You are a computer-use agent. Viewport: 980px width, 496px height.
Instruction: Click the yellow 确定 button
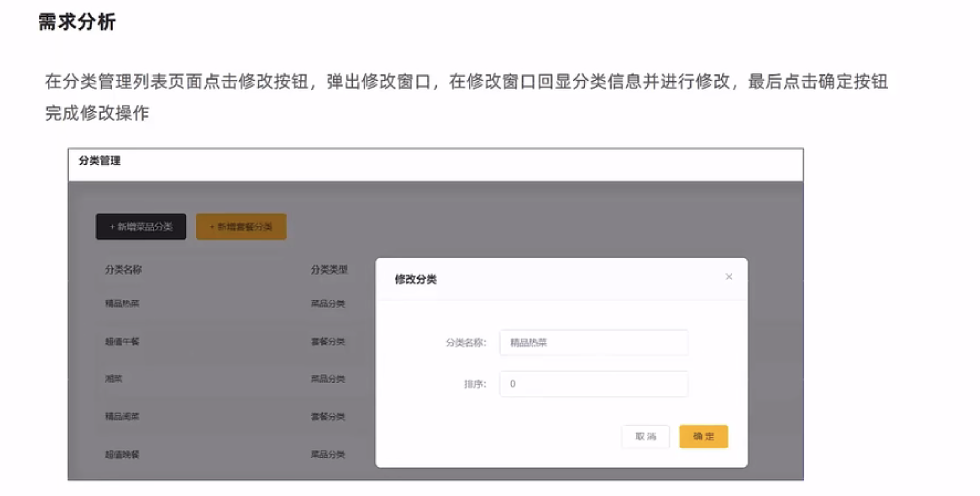click(703, 436)
